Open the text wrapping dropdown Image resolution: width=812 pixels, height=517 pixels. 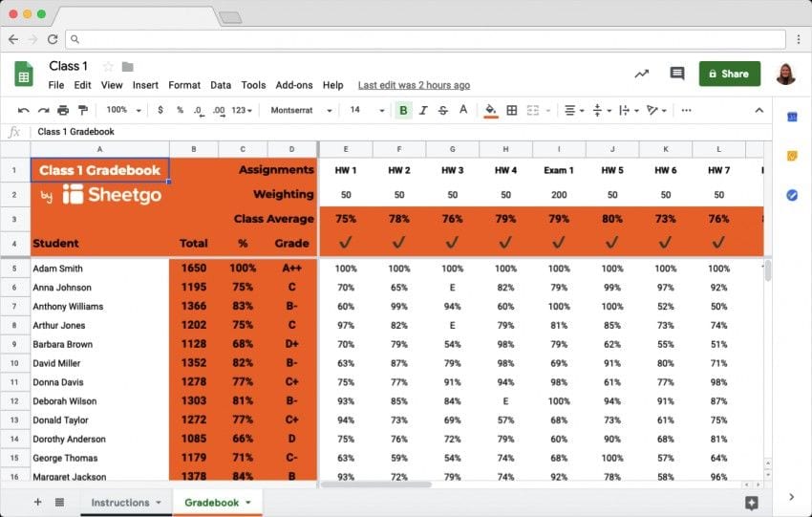630,110
